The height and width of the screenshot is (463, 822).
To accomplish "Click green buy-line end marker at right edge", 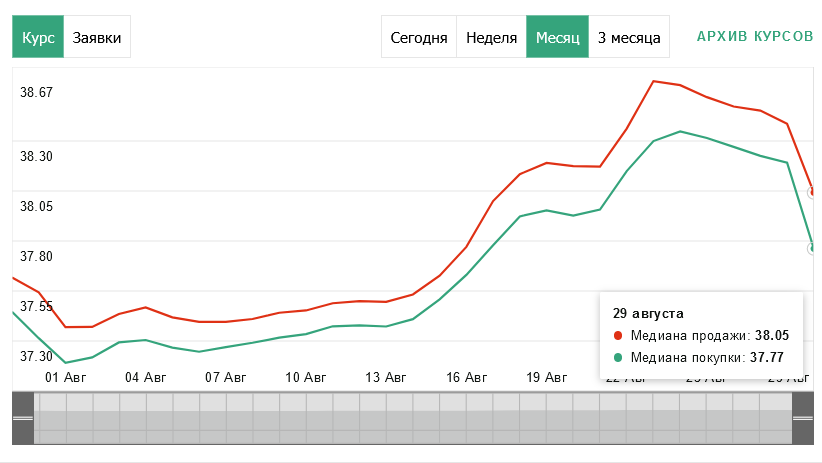I will tap(813, 247).
